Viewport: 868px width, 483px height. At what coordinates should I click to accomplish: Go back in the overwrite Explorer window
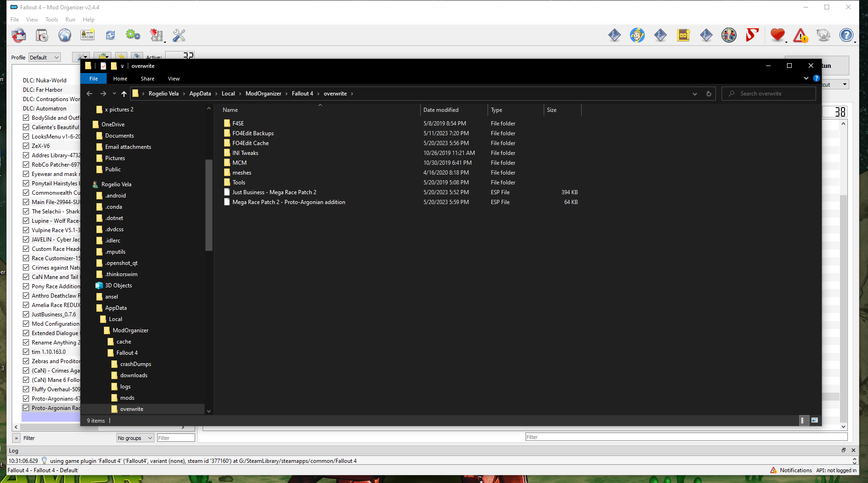(89, 94)
